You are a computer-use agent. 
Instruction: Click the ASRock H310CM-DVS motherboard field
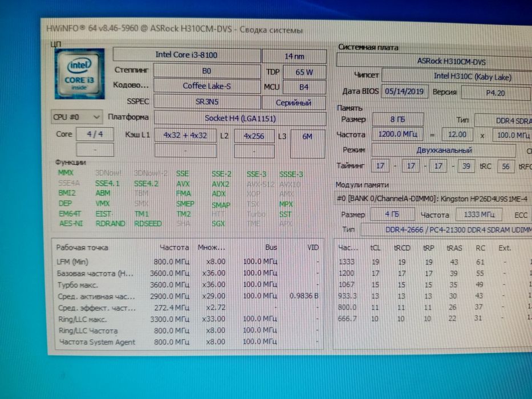pos(434,62)
